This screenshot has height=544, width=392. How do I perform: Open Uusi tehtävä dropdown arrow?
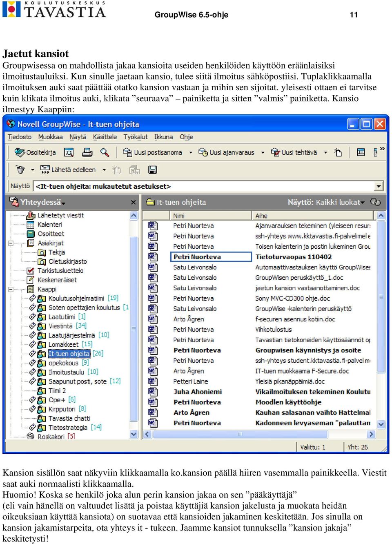point(325,153)
